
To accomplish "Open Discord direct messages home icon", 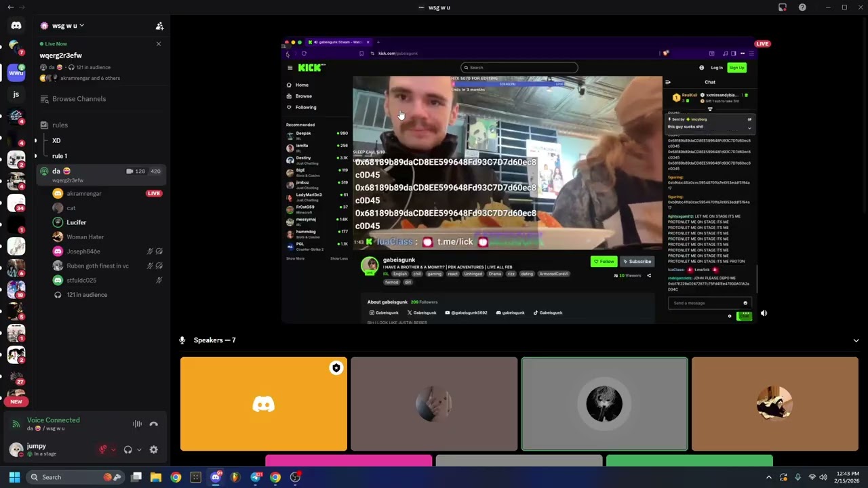I will [x=16, y=26].
